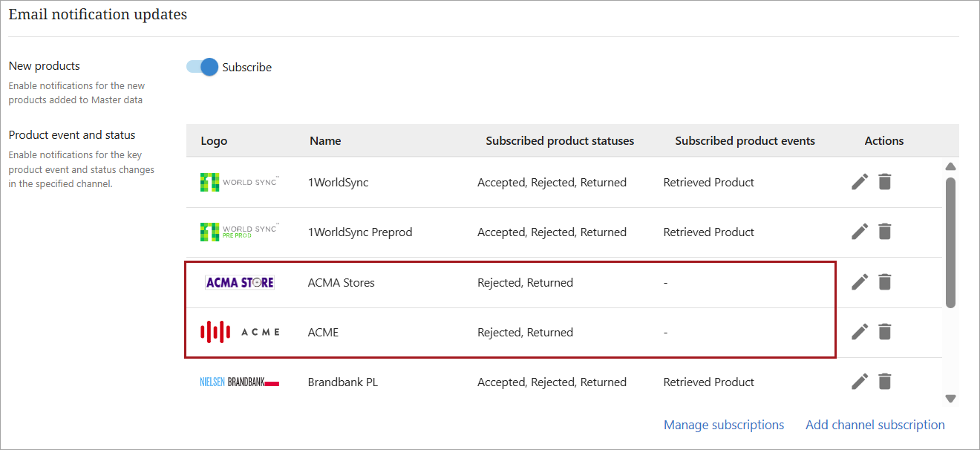Open the Manage subscriptions link

pos(723,425)
